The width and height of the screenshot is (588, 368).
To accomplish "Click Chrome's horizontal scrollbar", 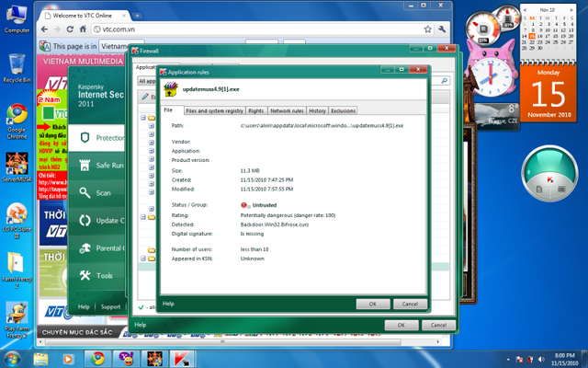I will pyautogui.click(x=223, y=341).
